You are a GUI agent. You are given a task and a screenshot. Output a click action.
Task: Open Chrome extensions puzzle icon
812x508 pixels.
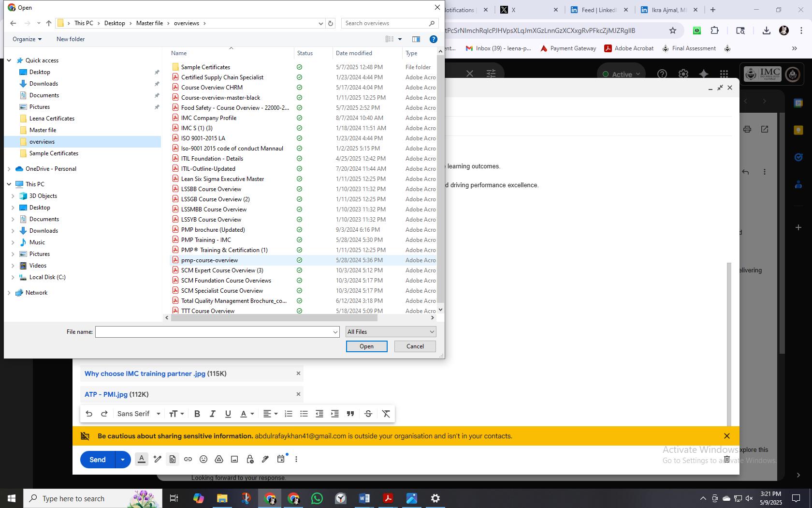[714, 30]
